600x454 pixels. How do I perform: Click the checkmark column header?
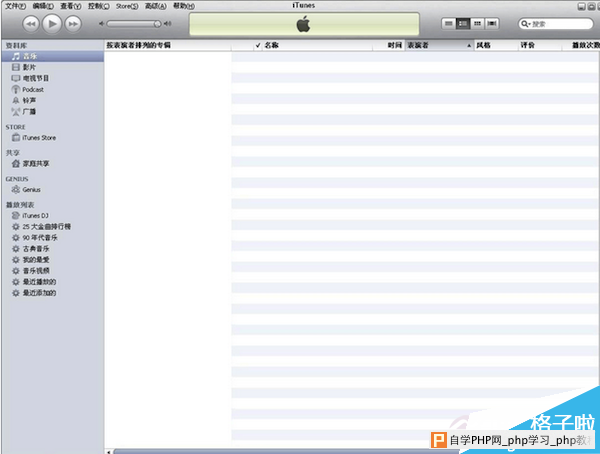258,45
